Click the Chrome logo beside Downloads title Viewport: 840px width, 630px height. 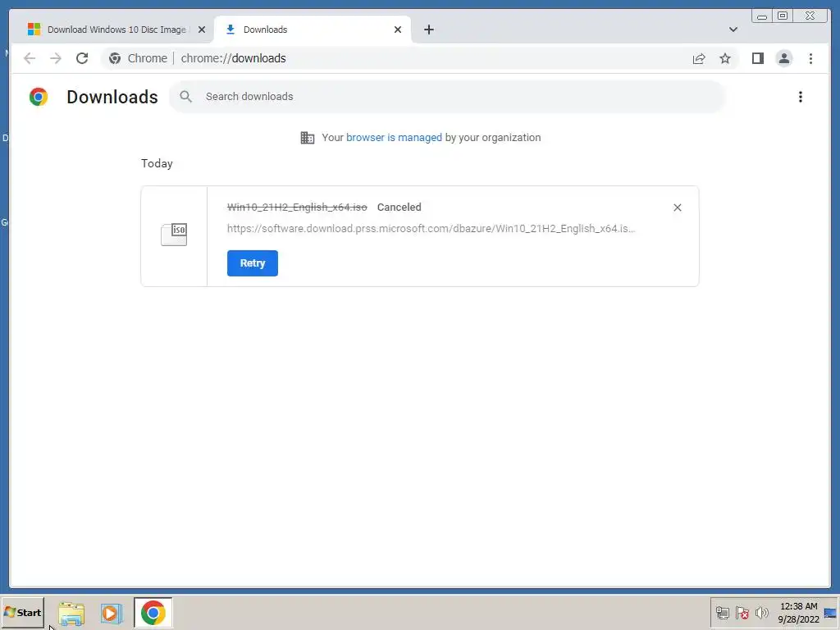pyautogui.click(x=39, y=97)
